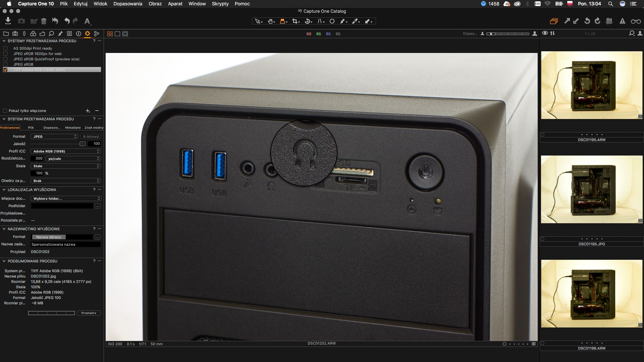Toggle 'Pokaż tylko włączone' checkbox
Screen dimensions: 644x362
[5, 111]
